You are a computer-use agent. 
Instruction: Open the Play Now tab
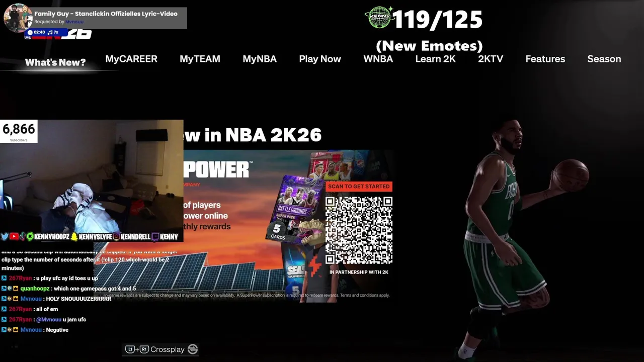click(x=320, y=59)
